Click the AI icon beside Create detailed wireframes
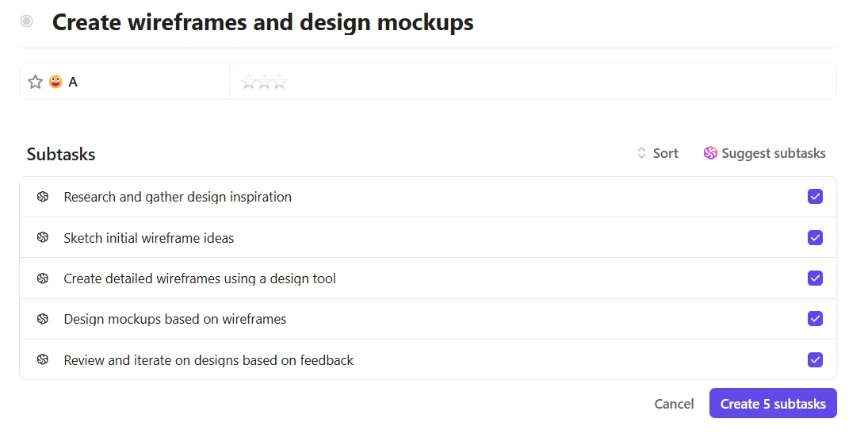Screen dimensions: 868x434 pos(43,278)
